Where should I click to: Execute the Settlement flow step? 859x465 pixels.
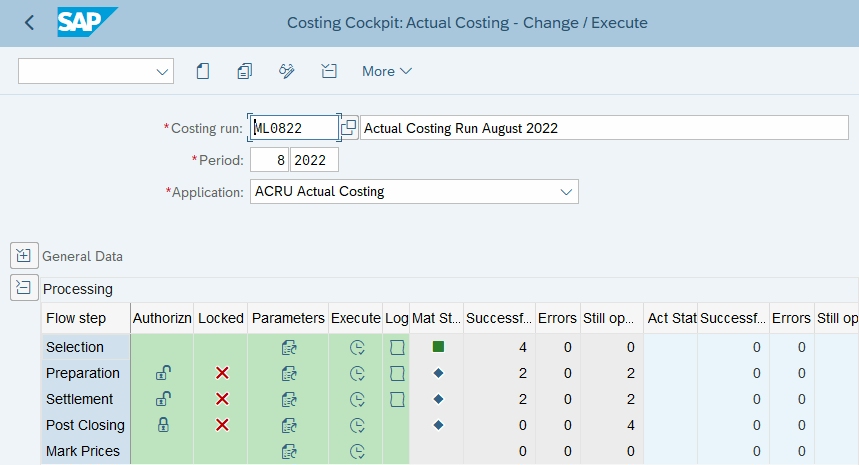[356, 399]
